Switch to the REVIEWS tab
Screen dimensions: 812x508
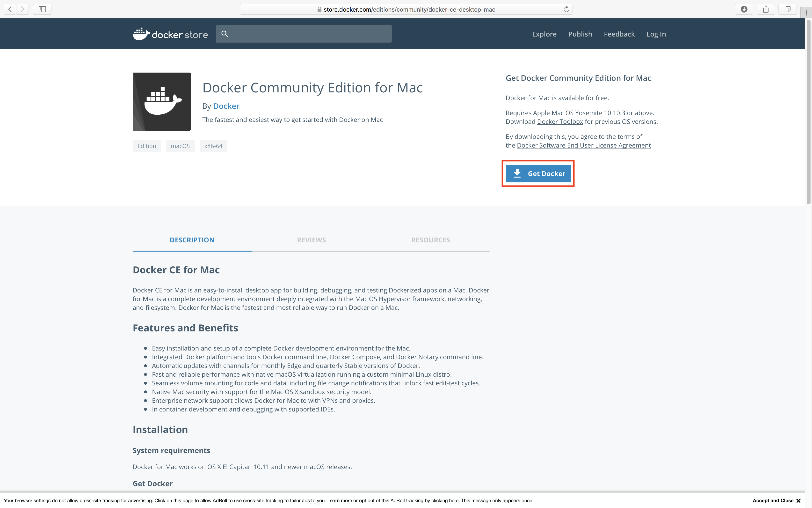(311, 240)
